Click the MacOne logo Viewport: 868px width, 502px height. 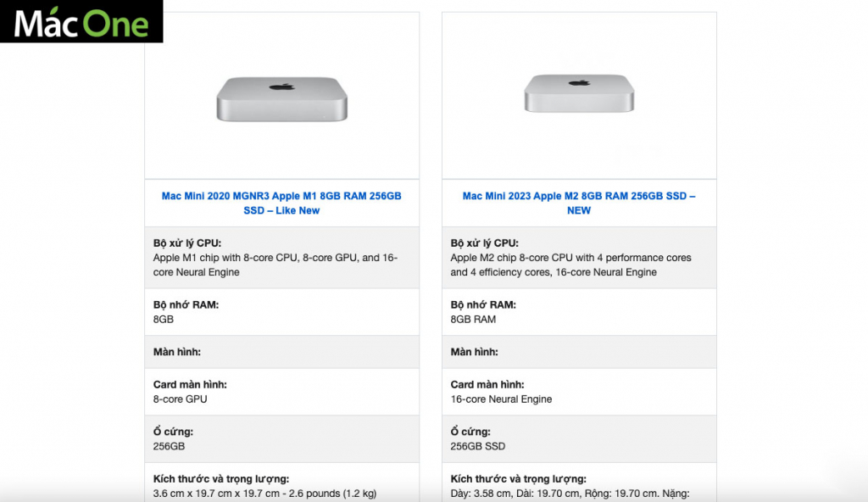point(81,21)
